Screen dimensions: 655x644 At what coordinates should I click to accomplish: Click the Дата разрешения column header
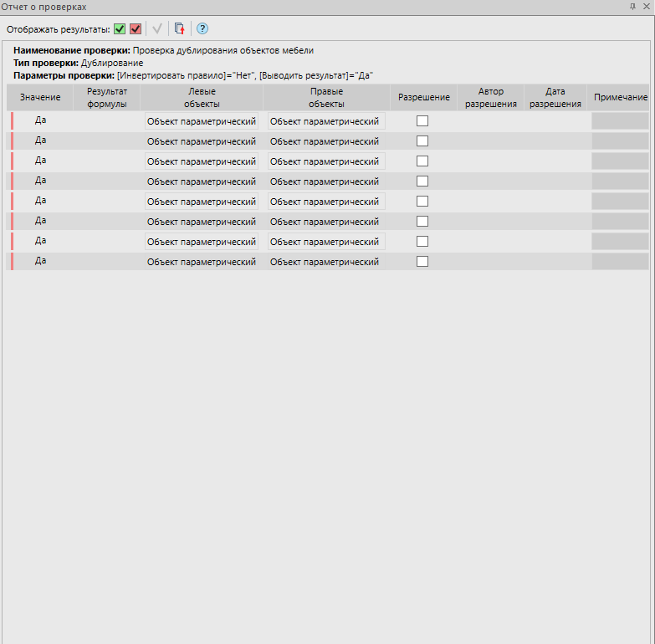click(x=555, y=98)
